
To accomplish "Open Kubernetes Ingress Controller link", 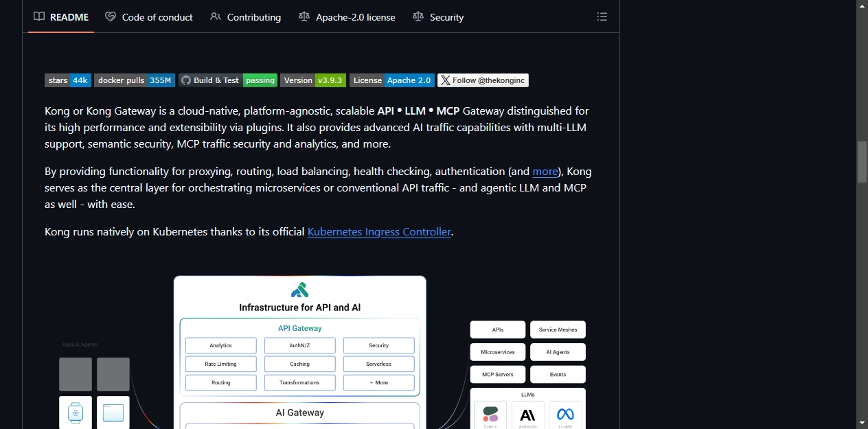I will 379,232.
